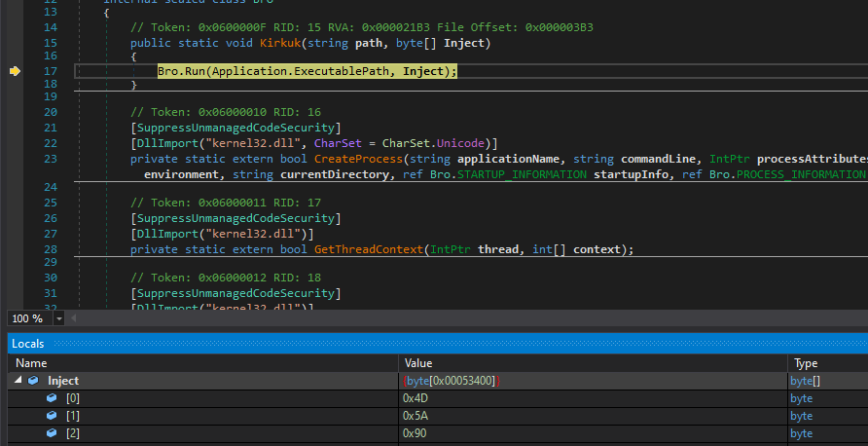This screenshot has width=868, height=446.
Task: Click the value 0x90
Action: [416, 433]
